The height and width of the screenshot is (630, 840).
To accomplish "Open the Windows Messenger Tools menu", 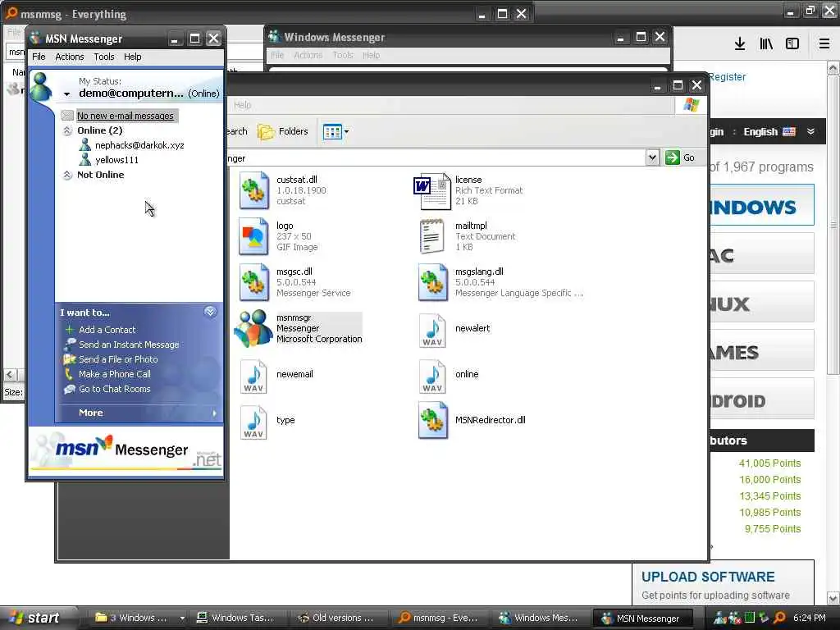I will pos(343,55).
